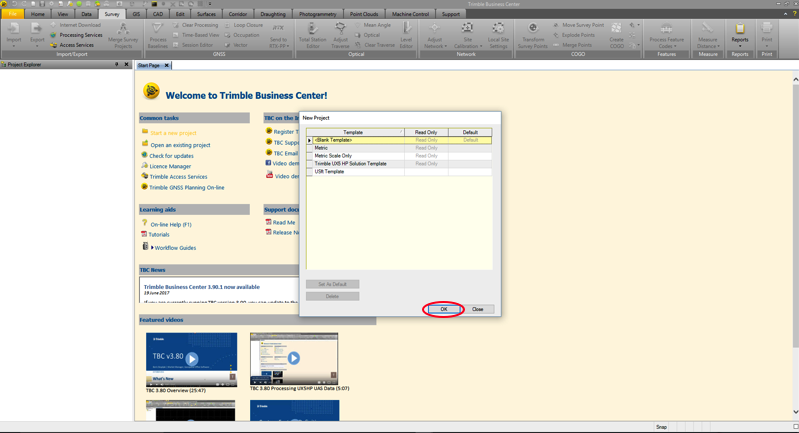
Task: Open Processing Services
Action: coord(76,35)
